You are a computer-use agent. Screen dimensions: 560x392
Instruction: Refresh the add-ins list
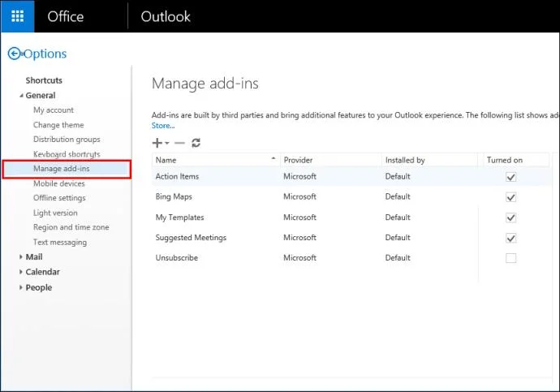[x=196, y=143]
